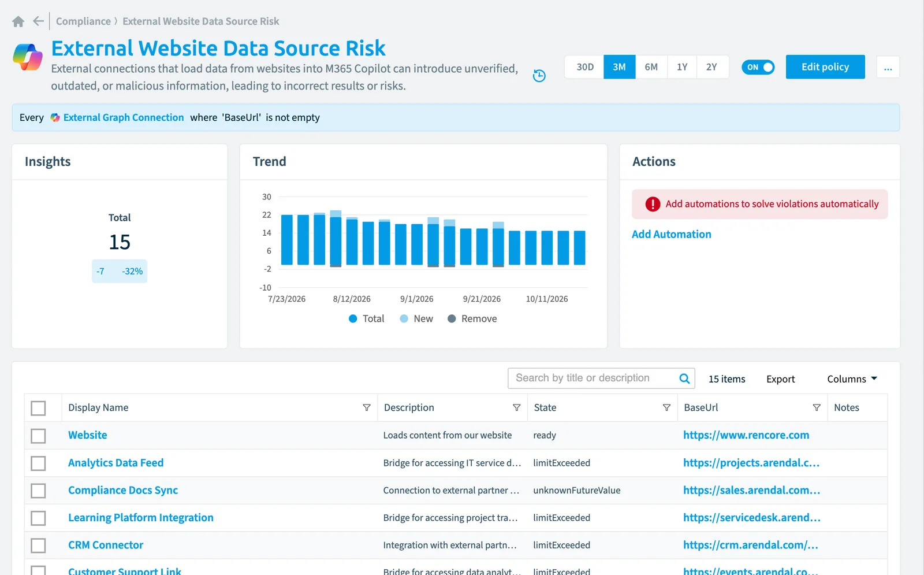Open the Display Name column filter
This screenshot has width=924, height=575.
point(366,407)
